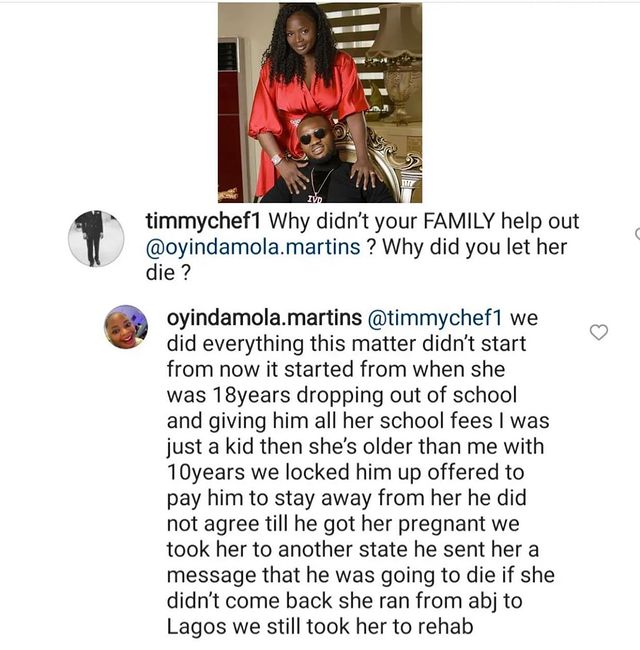640x650 pixels.
Task: Visit the timmychef1 username profile
Action: click(203, 221)
